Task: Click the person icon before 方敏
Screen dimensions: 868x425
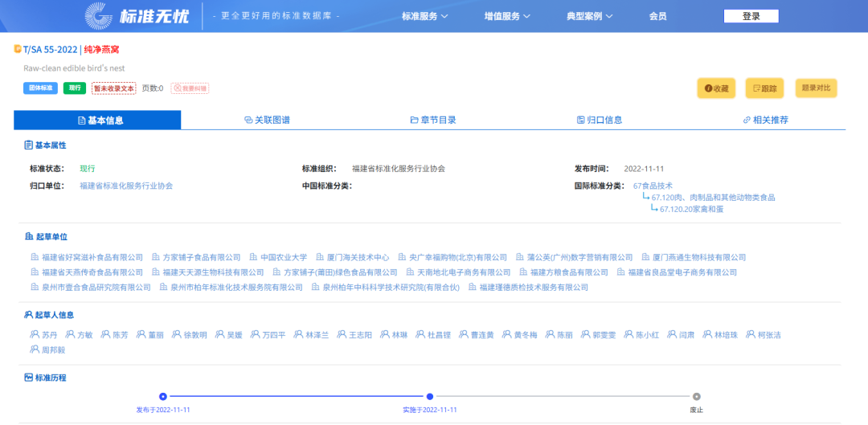Action: [70, 335]
